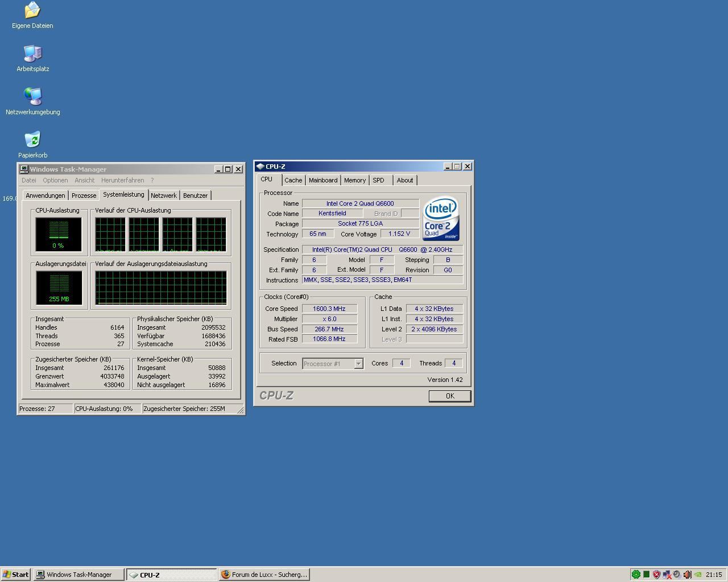This screenshot has height=582, width=728.
Task: Select the Arbeitsplatz desktop icon
Action: (x=32, y=53)
